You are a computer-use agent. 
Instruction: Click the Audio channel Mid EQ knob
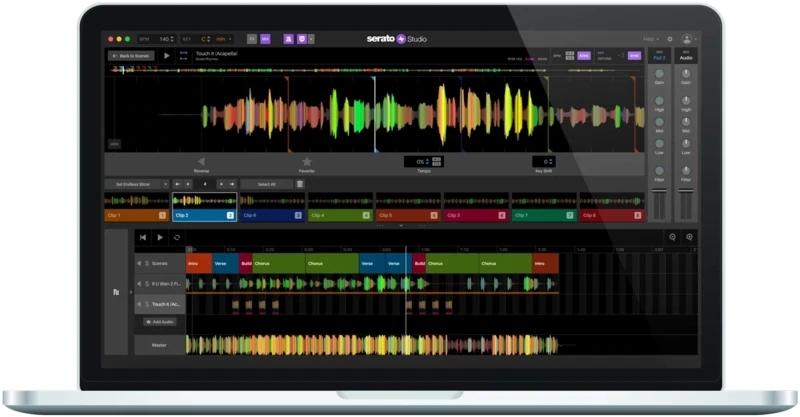686,122
